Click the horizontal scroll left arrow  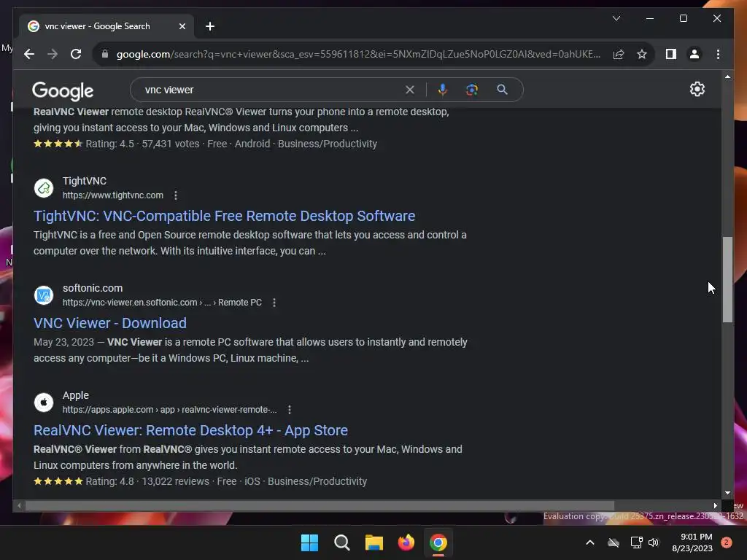click(19, 506)
